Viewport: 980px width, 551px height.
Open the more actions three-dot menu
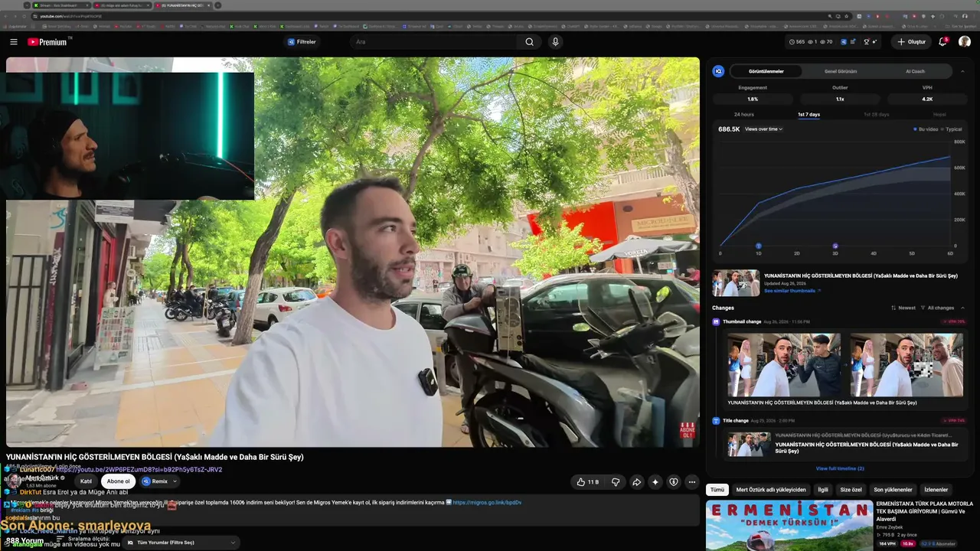click(x=692, y=482)
